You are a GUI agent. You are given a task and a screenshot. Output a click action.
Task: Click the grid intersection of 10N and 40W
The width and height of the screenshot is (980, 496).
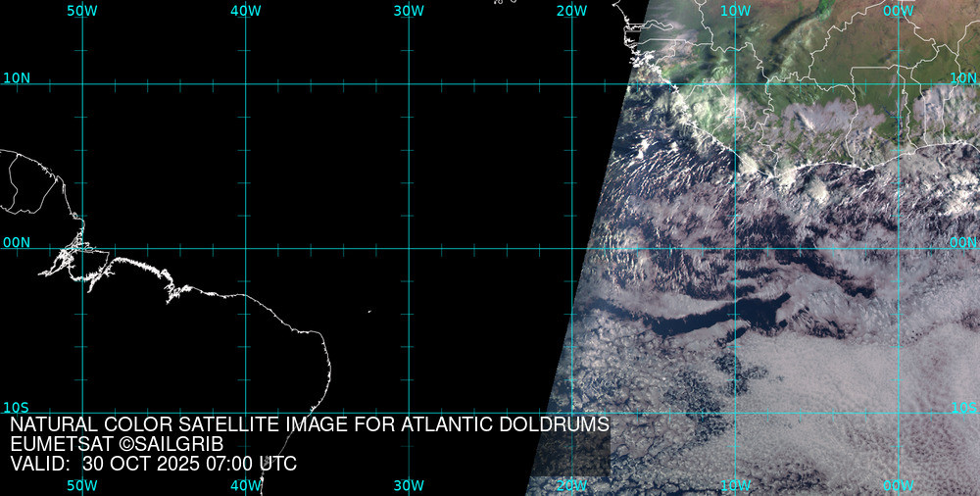tap(245, 83)
